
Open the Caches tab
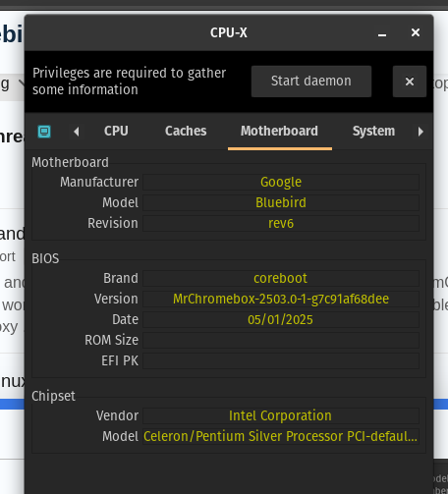pyautogui.click(x=186, y=132)
